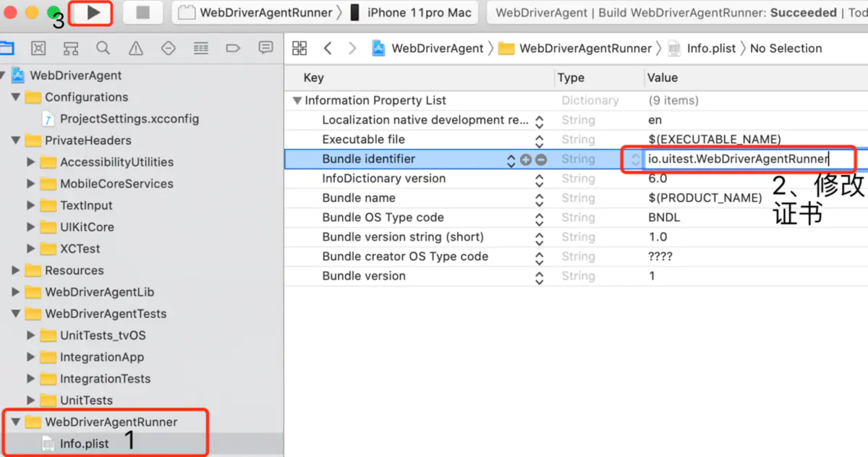The height and width of the screenshot is (457, 868).
Task: Expand the XCTest folder
Action: (30, 249)
